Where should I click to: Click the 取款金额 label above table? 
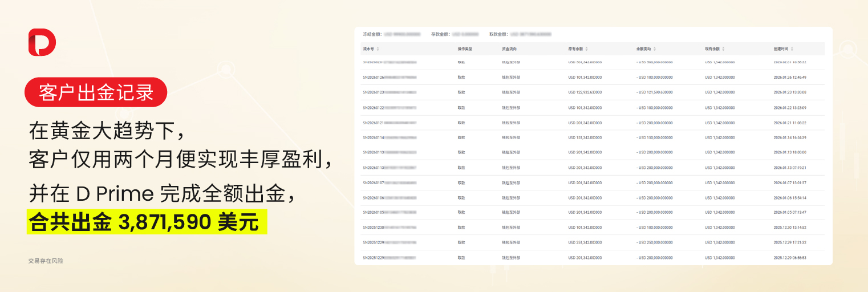pos(498,34)
